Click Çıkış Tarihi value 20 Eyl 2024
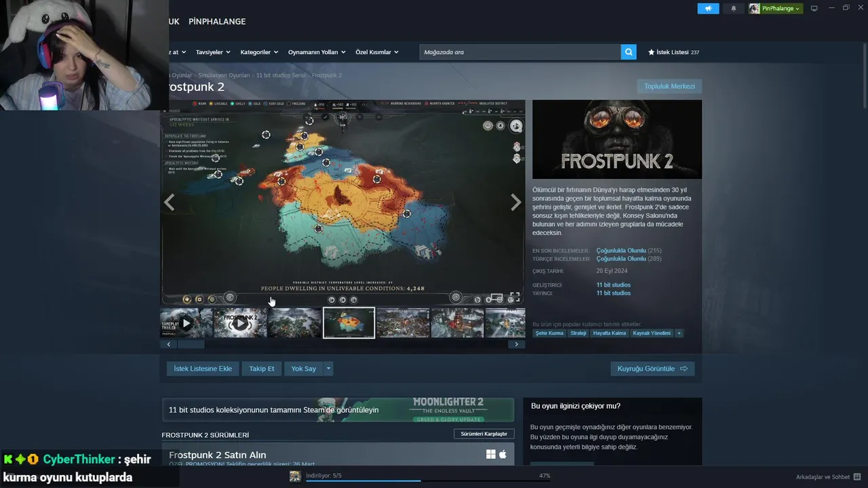The height and width of the screenshot is (488, 868). [x=613, y=271]
